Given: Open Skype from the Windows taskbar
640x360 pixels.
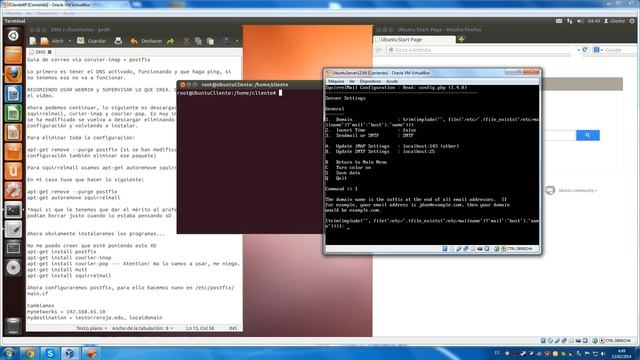Looking at the screenshot, I should tap(50, 353).
